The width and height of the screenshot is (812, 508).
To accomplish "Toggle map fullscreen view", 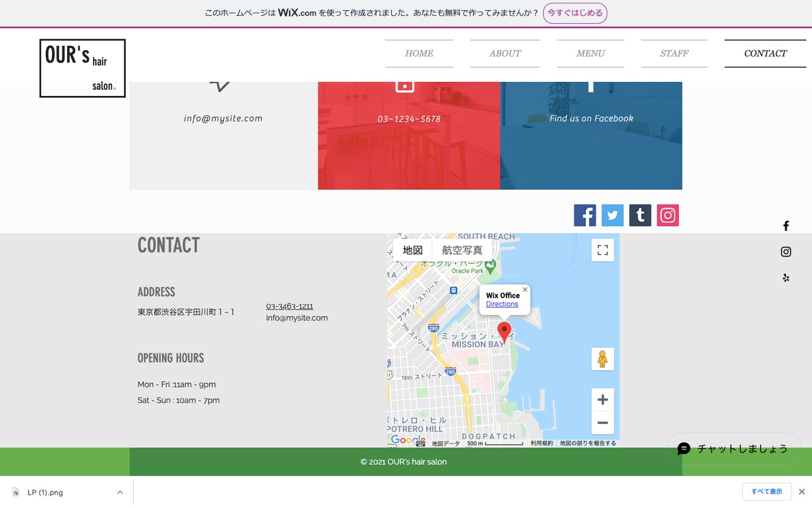I will pyautogui.click(x=602, y=250).
